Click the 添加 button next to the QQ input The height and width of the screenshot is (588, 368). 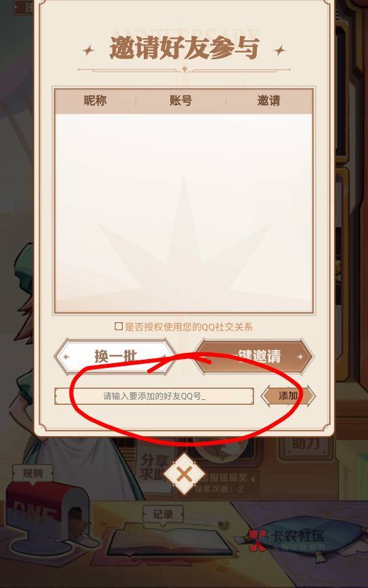coord(288,396)
